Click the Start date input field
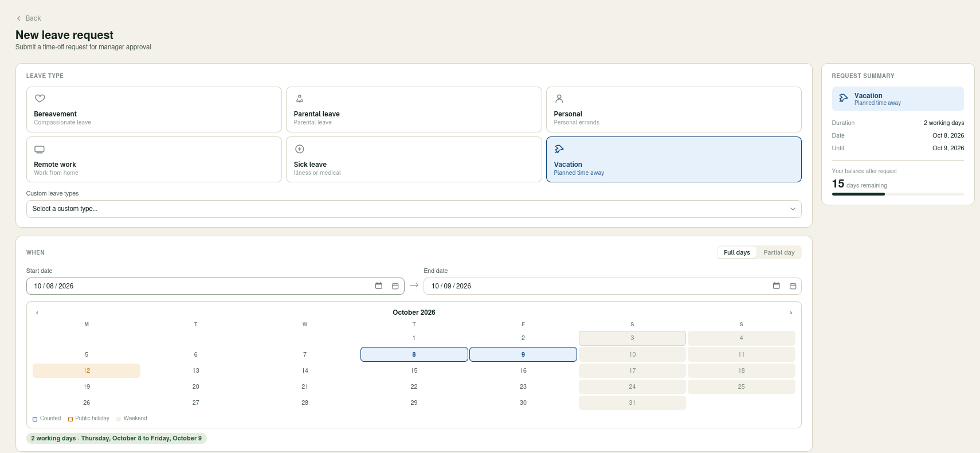980x453 pixels. (215, 286)
